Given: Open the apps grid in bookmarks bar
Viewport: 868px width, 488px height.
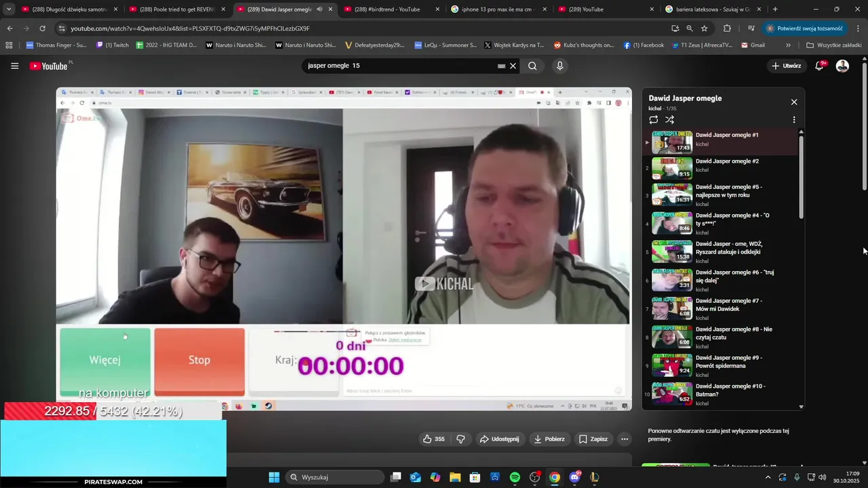Looking at the screenshot, I should pos(9,45).
